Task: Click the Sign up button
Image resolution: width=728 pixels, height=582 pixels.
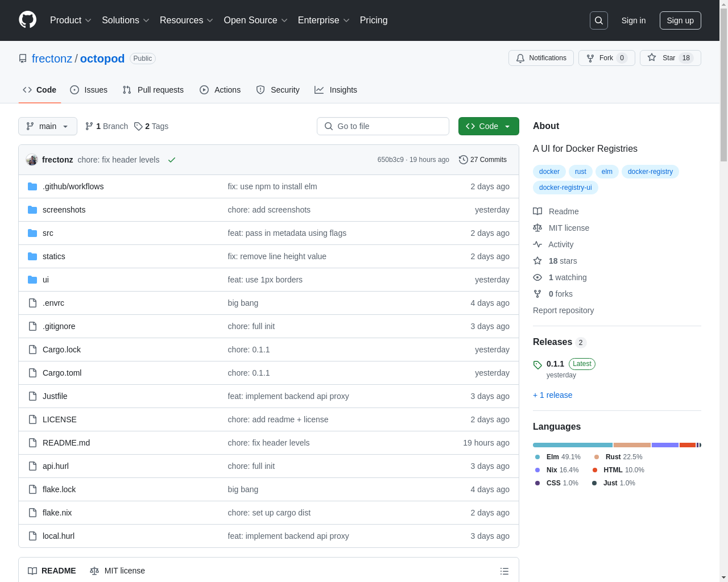Action: click(x=680, y=20)
